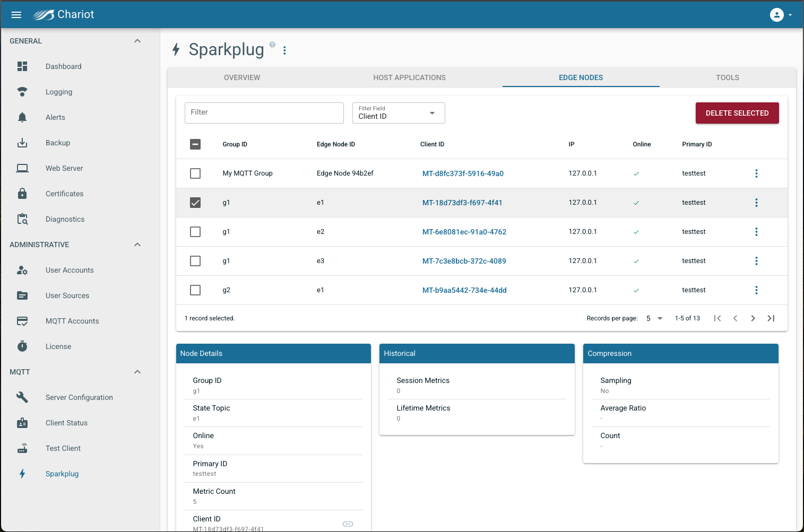Switch to the TOOLS tab
Viewport: 804px width, 532px height.
click(x=728, y=77)
